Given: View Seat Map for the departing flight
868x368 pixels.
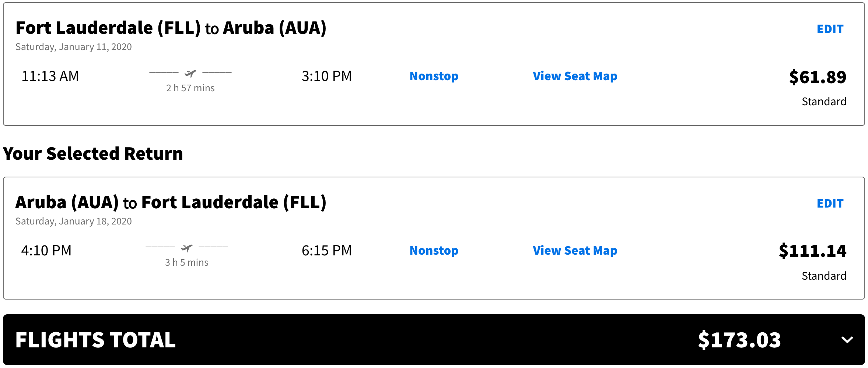Looking at the screenshot, I should [575, 76].
